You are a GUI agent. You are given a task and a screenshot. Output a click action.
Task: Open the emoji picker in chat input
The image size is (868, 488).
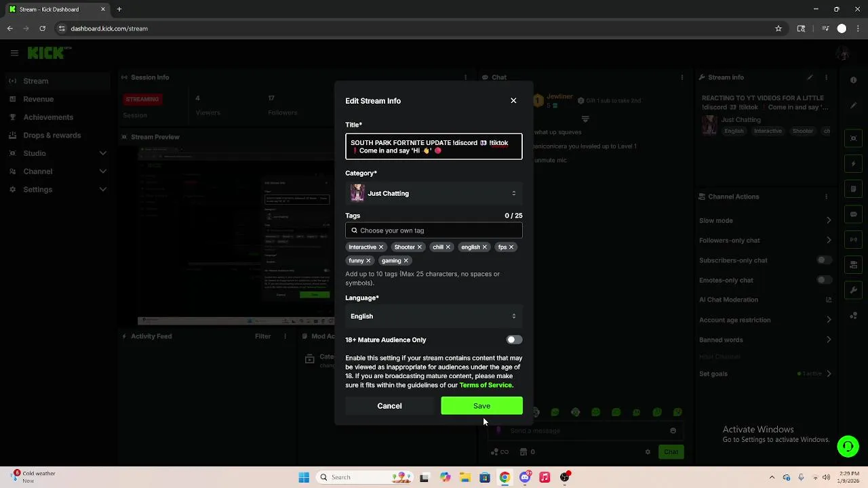pos(673,430)
